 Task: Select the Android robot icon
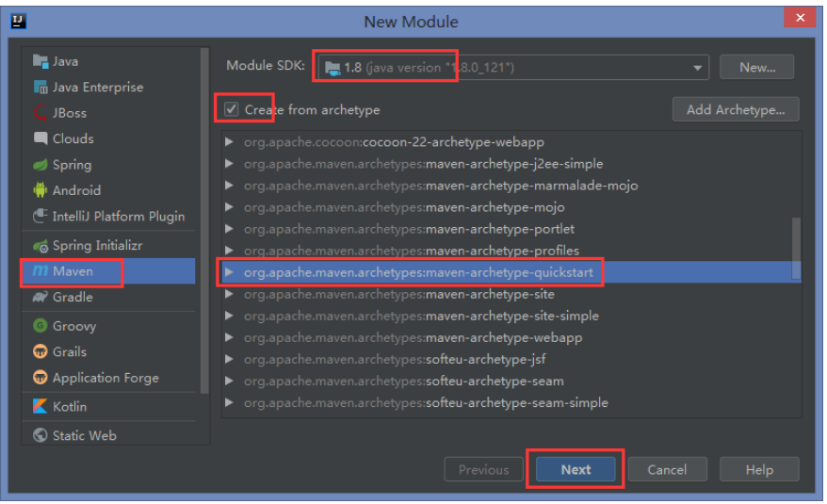[41, 190]
